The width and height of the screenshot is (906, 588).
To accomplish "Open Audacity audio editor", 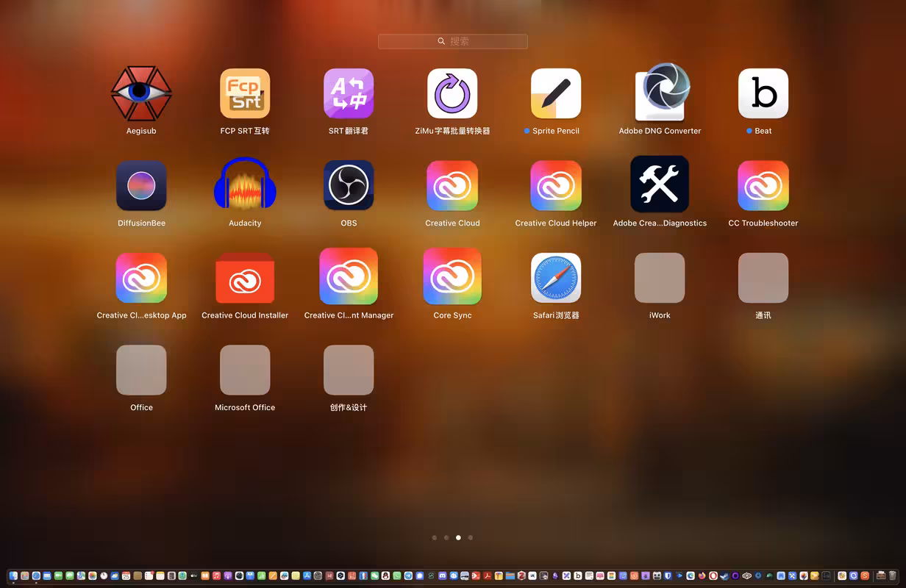I will [245, 184].
